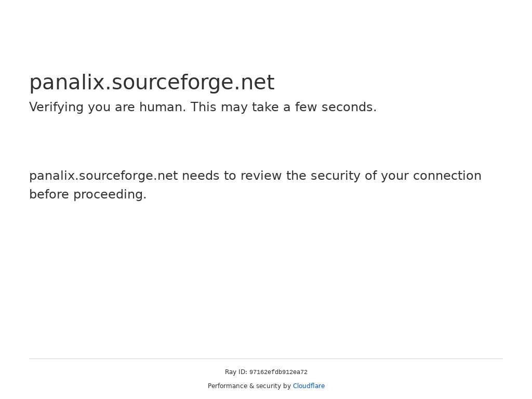Click the word 'human.' in the subtitle
This screenshot has height=399, width=532.
[x=163, y=107]
